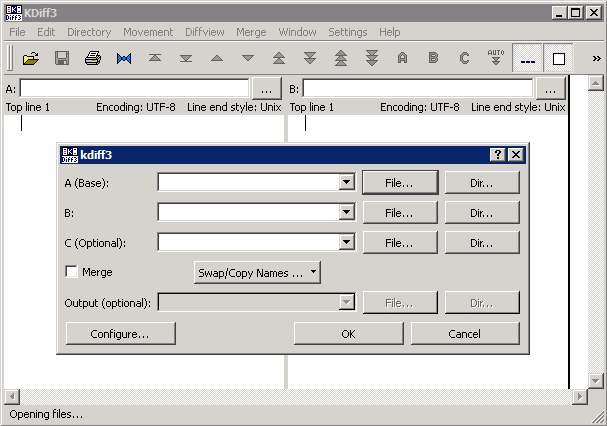Image resolution: width=607 pixels, height=426 pixels.
Task: Select the 'B' source toolbar icon
Action: coord(433,58)
